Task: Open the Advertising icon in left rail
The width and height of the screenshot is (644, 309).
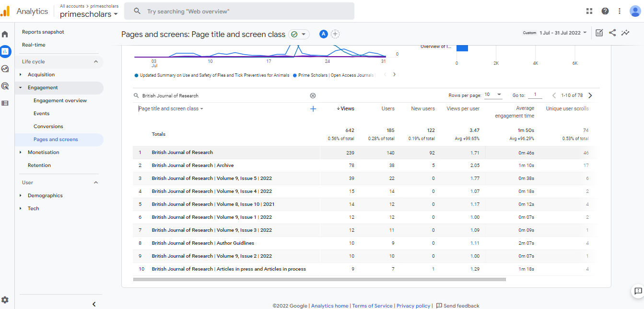Action: pyautogui.click(x=5, y=86)
